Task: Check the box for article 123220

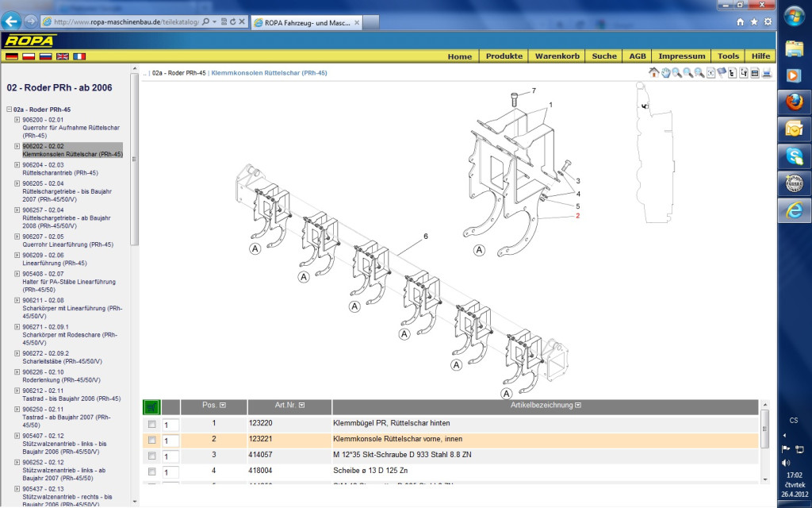Action: 151,424
